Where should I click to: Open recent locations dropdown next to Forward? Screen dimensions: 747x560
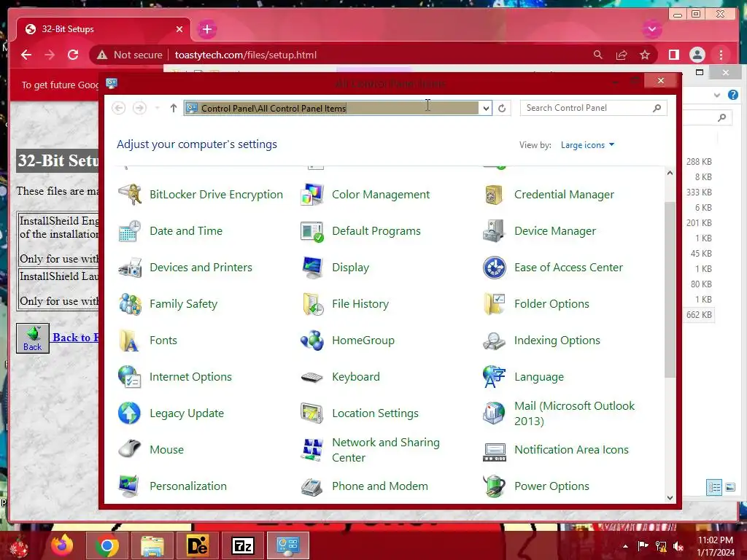(x=158, y=108)
